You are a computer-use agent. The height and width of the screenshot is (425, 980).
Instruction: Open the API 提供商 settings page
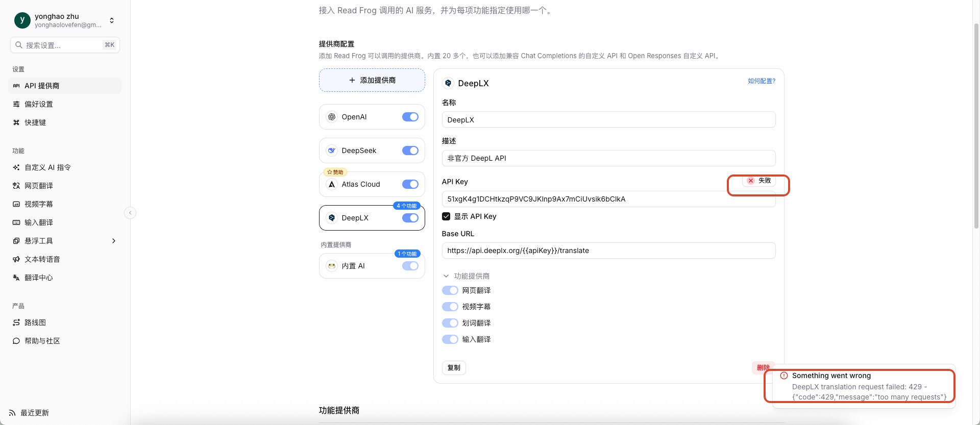65,86
